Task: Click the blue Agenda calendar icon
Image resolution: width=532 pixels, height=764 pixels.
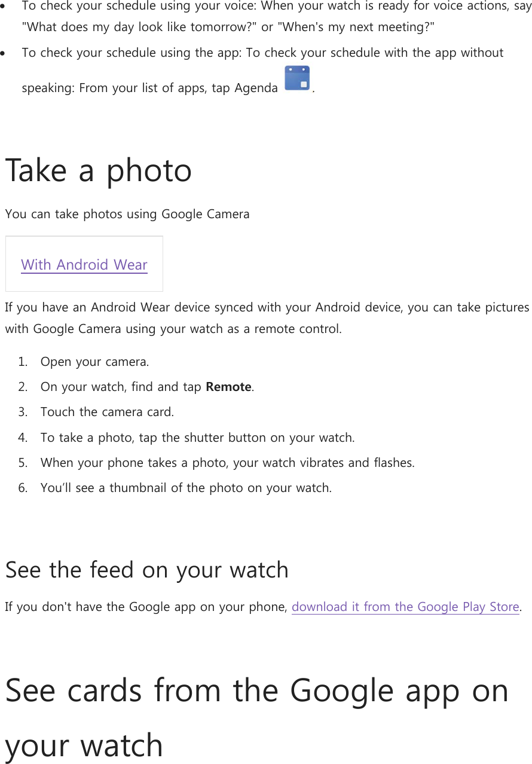Action: click(297, 78)
